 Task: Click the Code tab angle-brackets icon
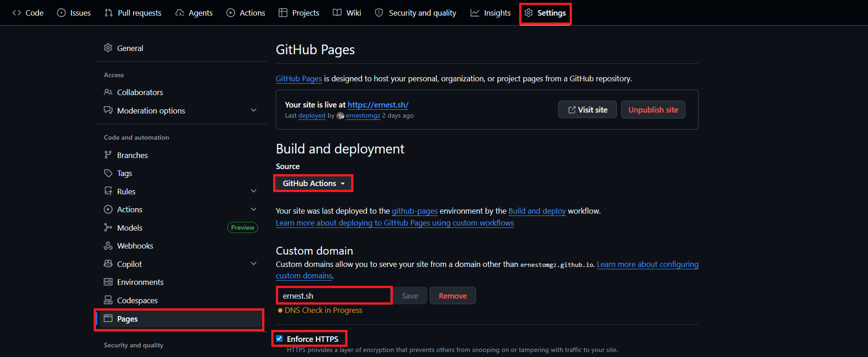pos(17,13)
